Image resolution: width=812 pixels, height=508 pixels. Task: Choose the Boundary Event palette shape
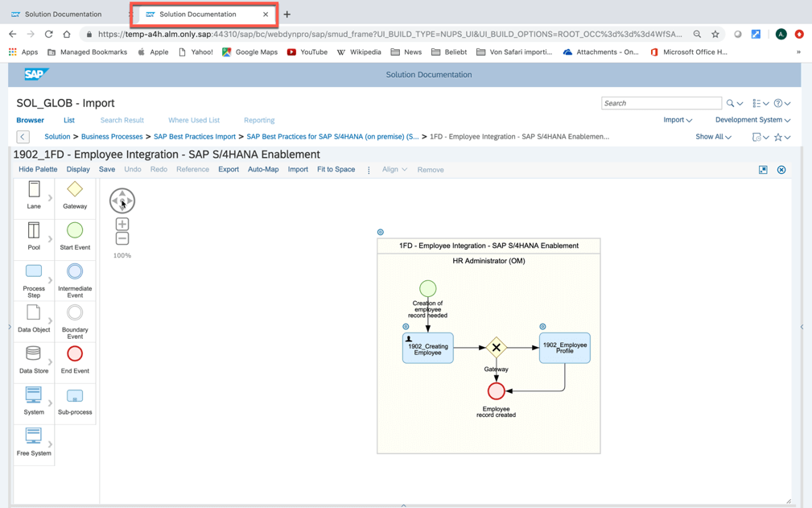(75, 321)
